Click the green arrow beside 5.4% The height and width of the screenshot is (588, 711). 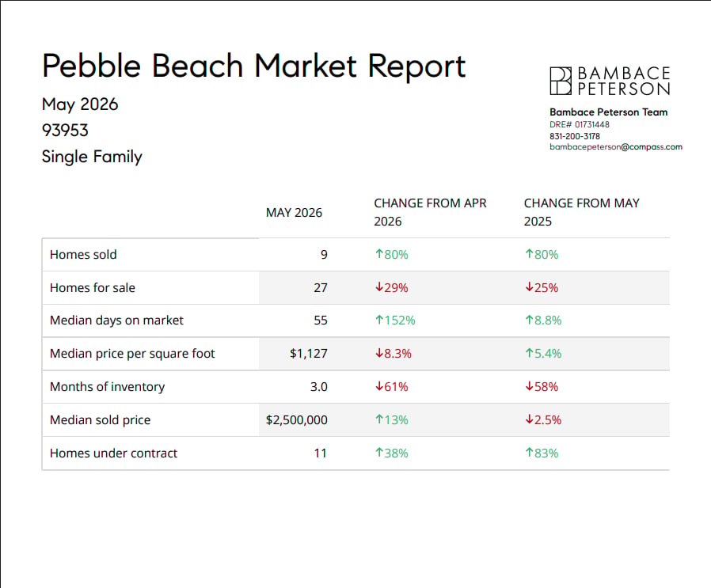pos(529,353)
